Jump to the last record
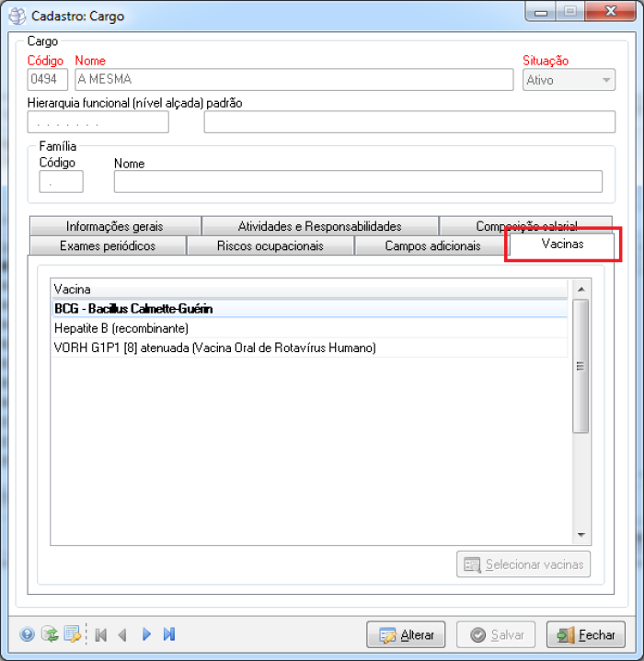 click(169, 634)
